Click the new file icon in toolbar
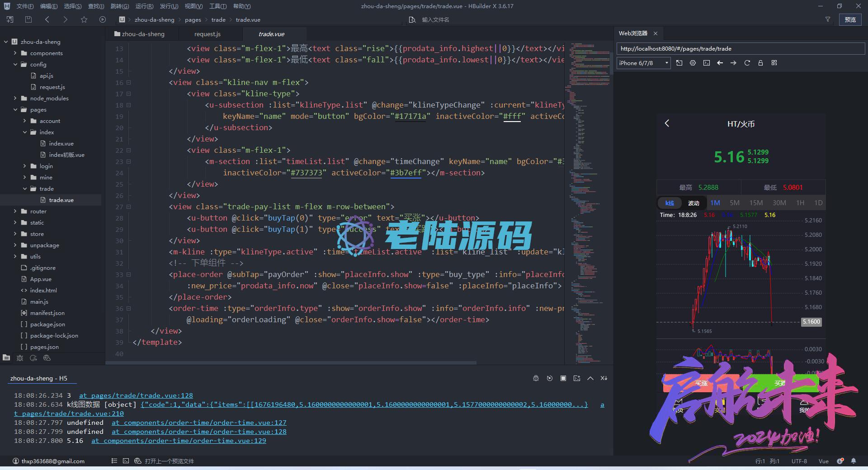The image size is (868, 470). [x=10, y=19]
